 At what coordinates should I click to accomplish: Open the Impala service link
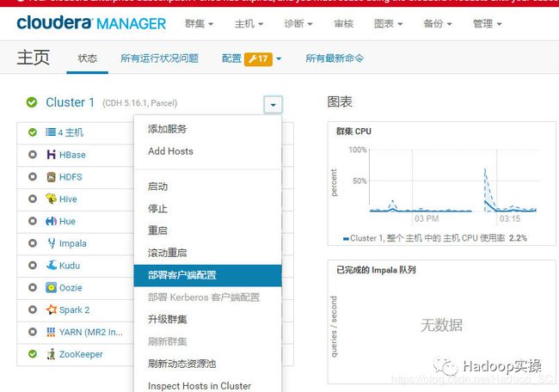[73, 243]
